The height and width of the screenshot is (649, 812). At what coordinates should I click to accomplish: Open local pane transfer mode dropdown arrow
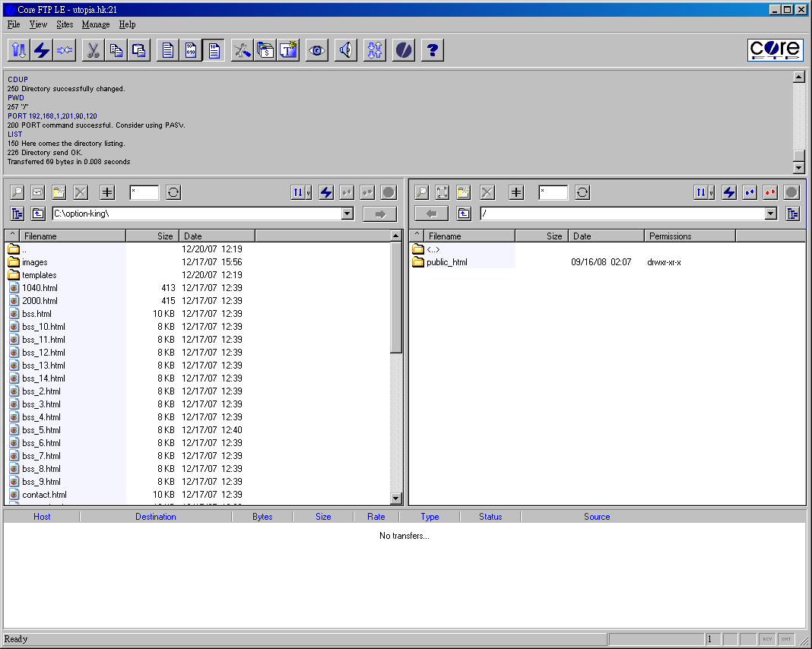(x=309, y=193)
